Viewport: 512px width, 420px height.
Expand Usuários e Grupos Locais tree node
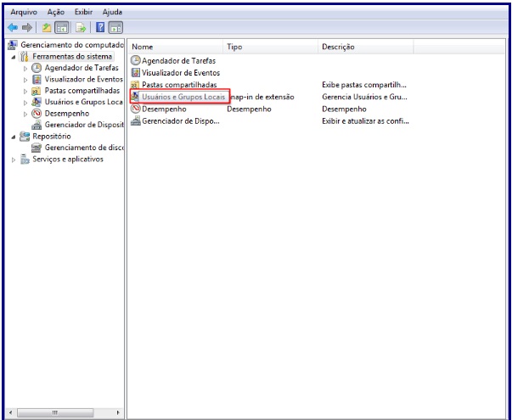click(25, 103)
